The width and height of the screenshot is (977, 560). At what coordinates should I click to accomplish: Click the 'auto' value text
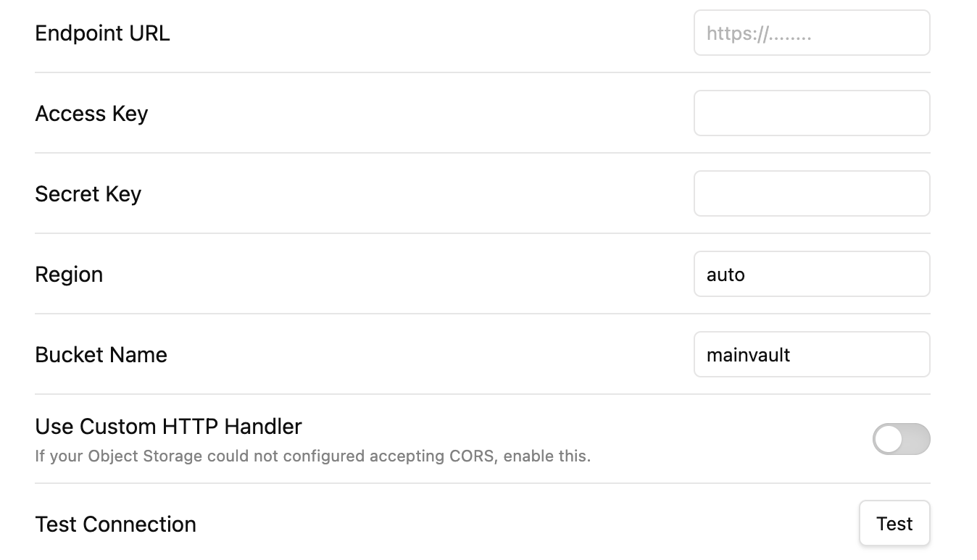click(x=726, y=275)
